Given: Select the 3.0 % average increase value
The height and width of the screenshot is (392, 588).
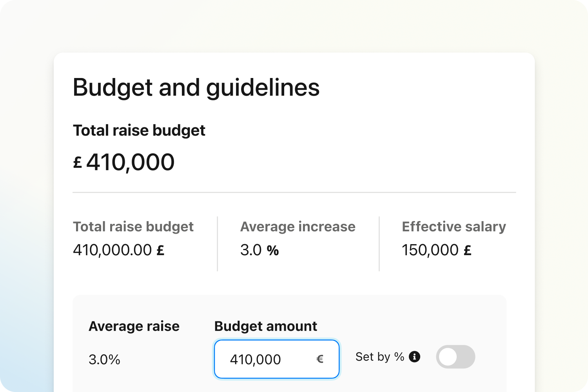Looking at the screenshot, I should (x=260, y=250).
